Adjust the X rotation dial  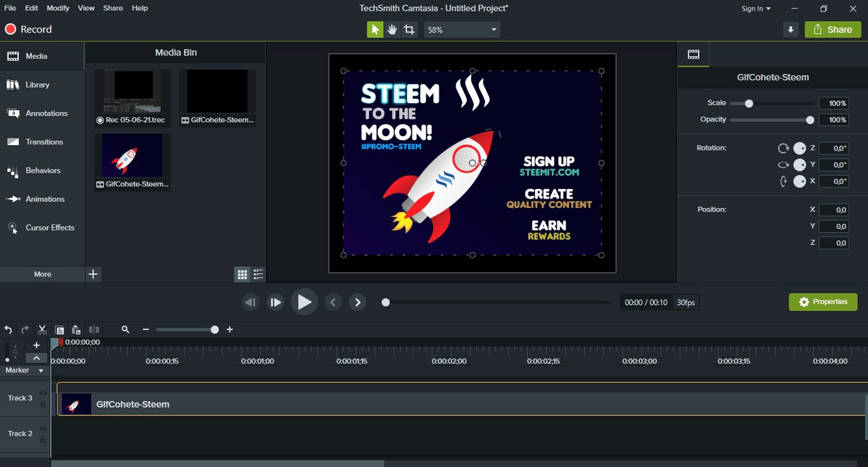(800, 181)
